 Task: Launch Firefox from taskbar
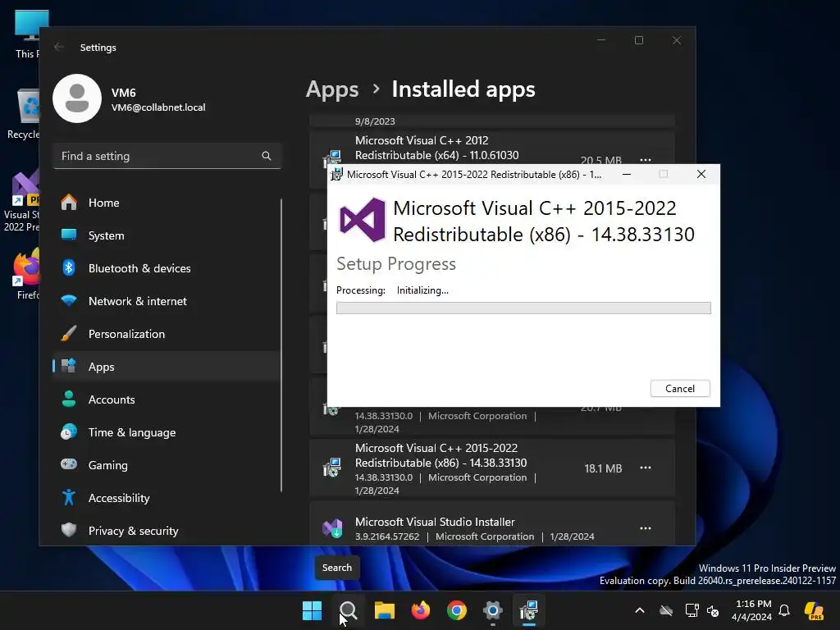click(421, 610)
